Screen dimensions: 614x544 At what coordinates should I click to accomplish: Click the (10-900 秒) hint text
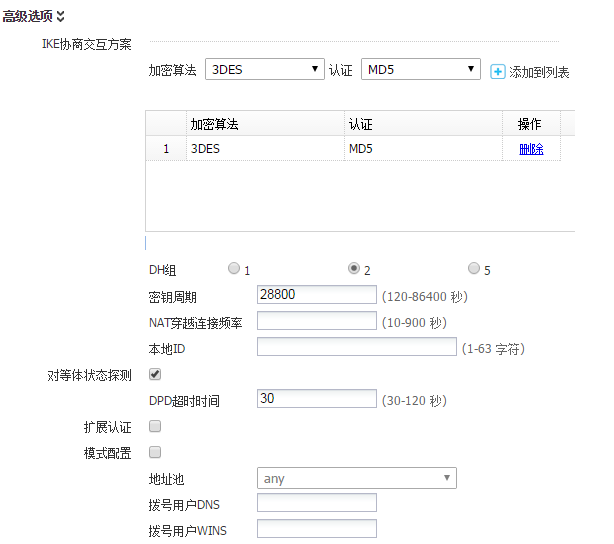(414, 323)
